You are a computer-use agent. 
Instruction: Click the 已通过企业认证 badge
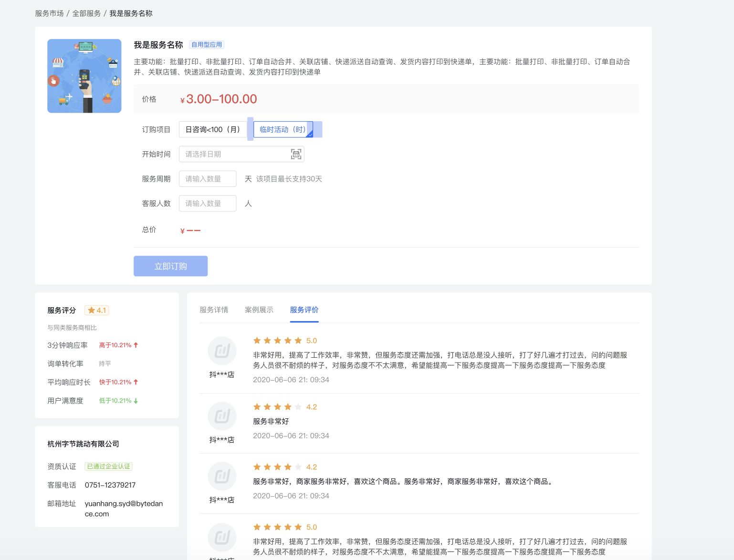[x=108, y=467]
